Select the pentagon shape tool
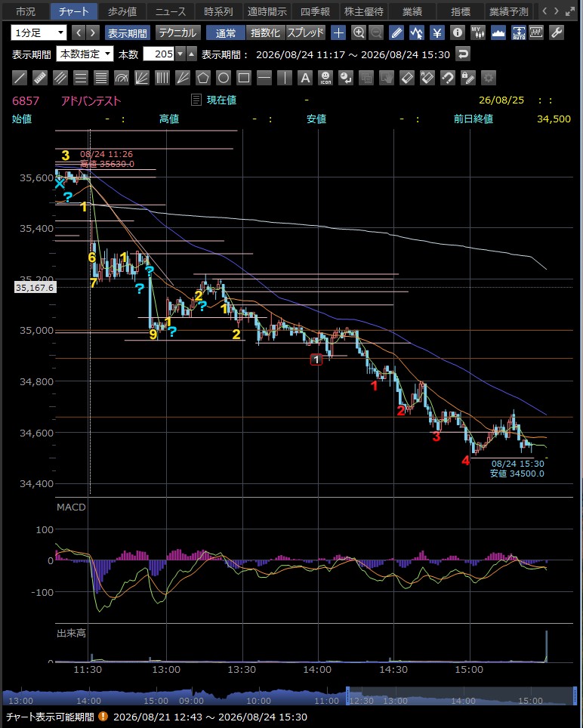Image resolution: width=583 pixels, height=728 pixels. tap(203, 78)
